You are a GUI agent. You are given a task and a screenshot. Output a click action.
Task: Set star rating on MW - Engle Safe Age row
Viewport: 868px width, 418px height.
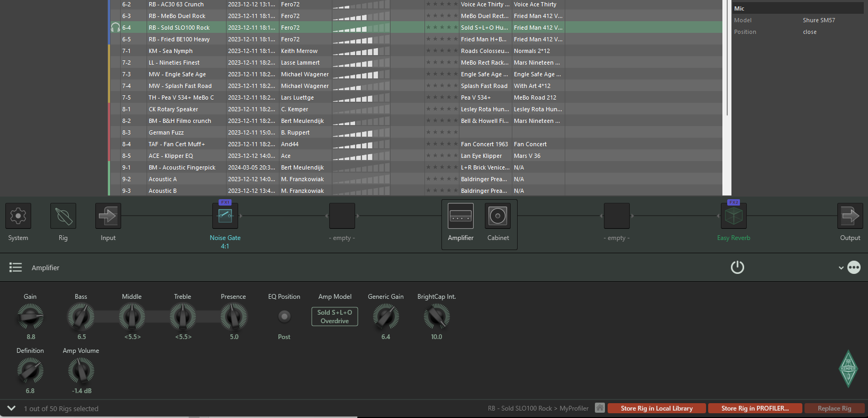click(x=442, y=74)
